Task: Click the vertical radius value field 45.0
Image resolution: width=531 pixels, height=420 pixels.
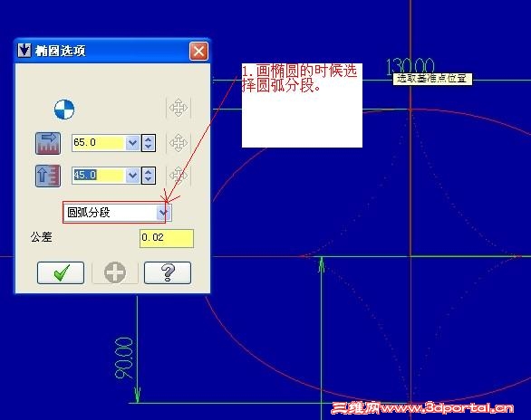Action: tap(99, 176)
